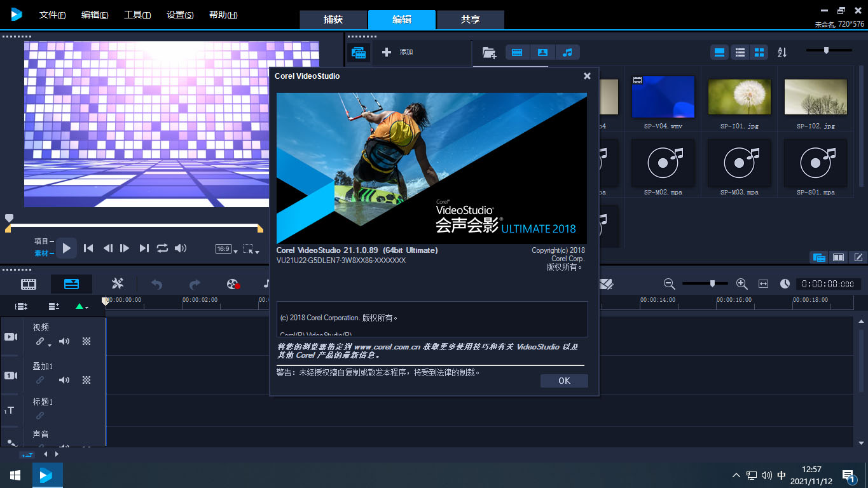Fit project in timeline window

(x=764, y=284)
